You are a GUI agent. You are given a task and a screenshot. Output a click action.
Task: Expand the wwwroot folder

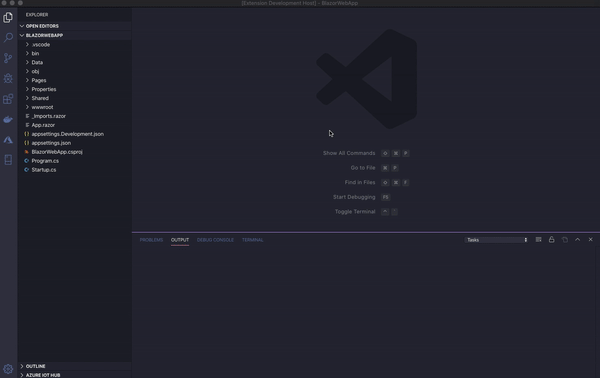coord(75,107)
